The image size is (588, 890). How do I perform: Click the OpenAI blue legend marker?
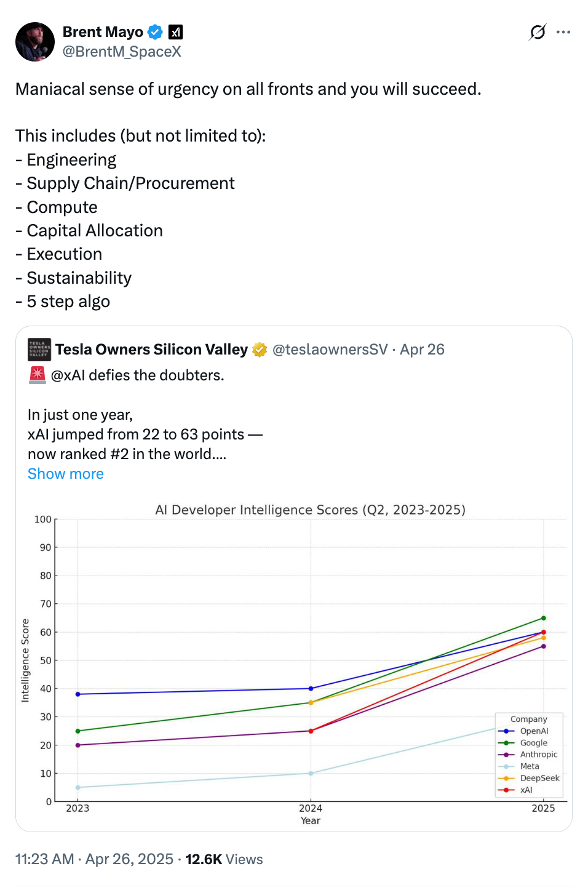point(506,731)
